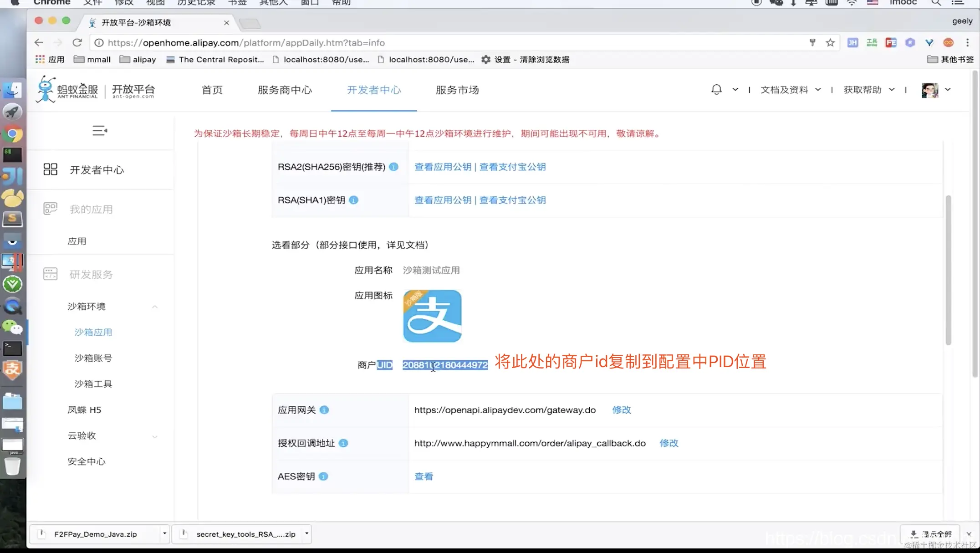This screenshot has height=553, width=980.
Task: Bookmark page with the star icon
Action: [x=830, y=43]
